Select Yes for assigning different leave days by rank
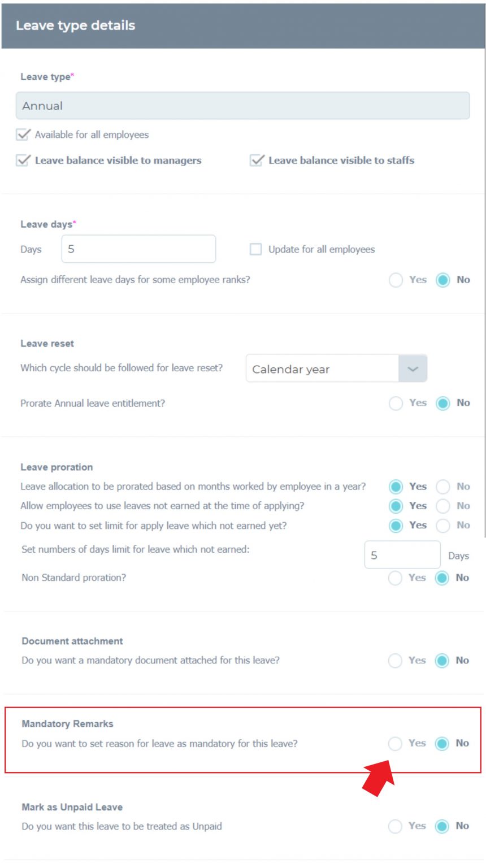The image size is (486, 868). [x=396, y=279]
